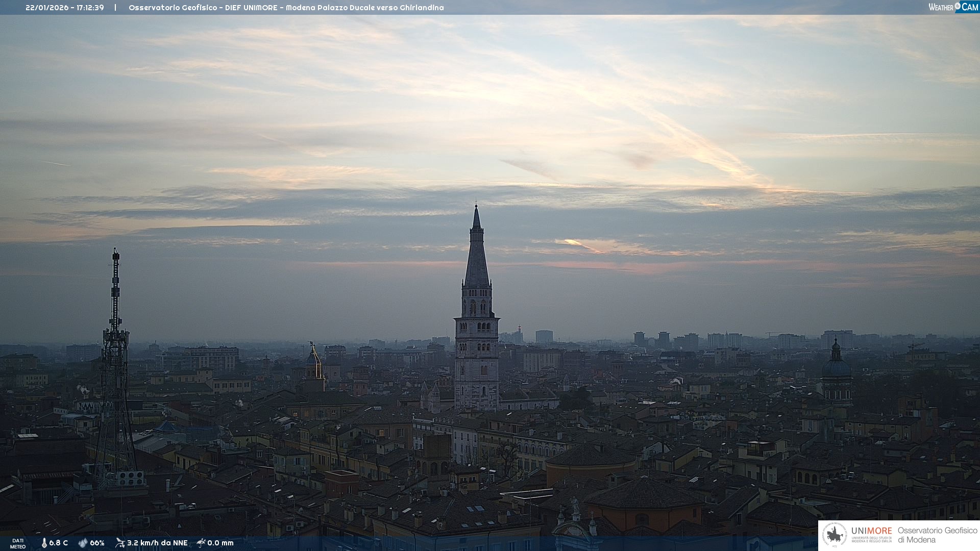
Task: Click the rain umbrella precipitation icon
Action: tap(201, 543)
